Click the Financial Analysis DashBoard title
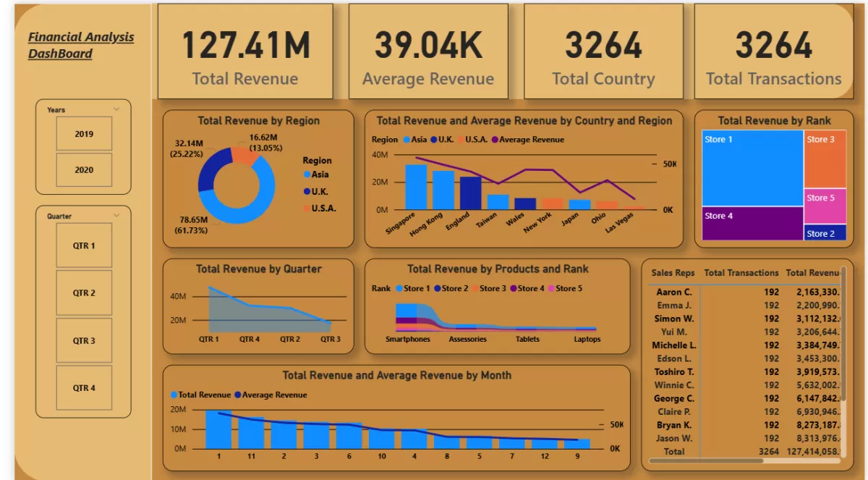This screenshot has height=480, width=868. pyautogui.click(x=81, y=45)
